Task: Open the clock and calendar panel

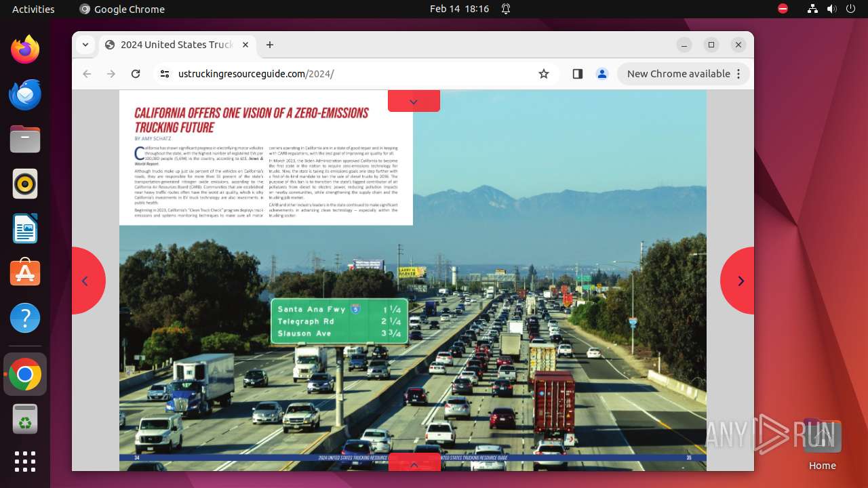Action: point(459,9)
